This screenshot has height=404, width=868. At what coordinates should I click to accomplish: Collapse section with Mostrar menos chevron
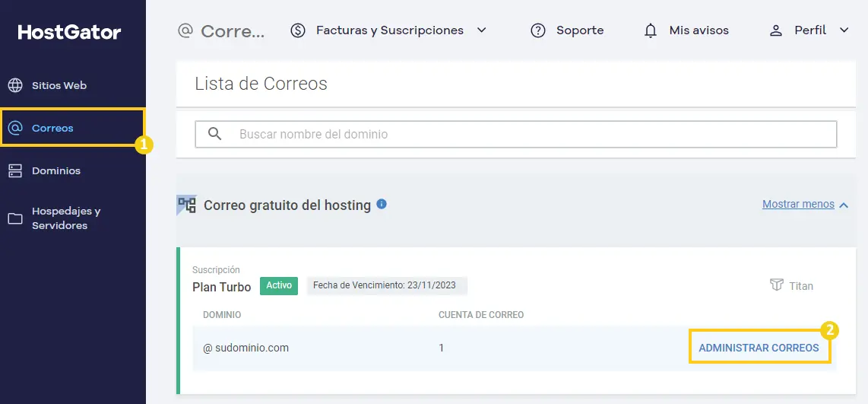click(844, 205)
